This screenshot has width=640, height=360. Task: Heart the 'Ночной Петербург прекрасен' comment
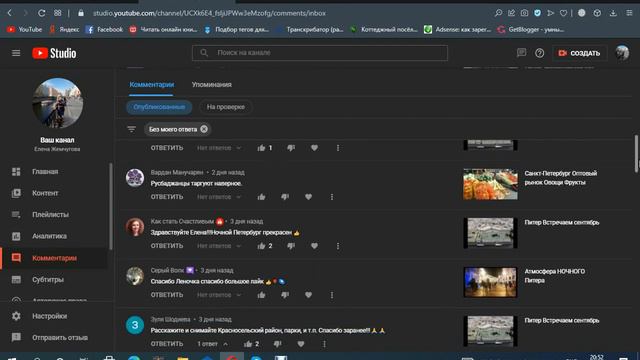click(314, 246)
